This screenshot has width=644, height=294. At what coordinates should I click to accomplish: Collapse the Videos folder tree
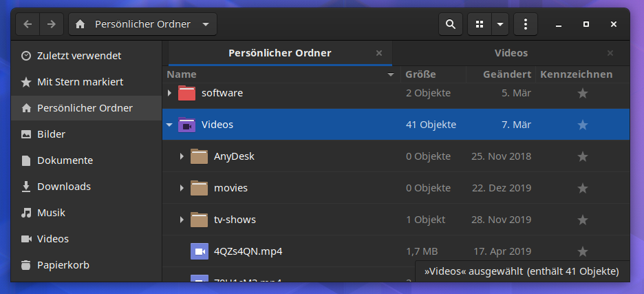click(x=169, y=125)
